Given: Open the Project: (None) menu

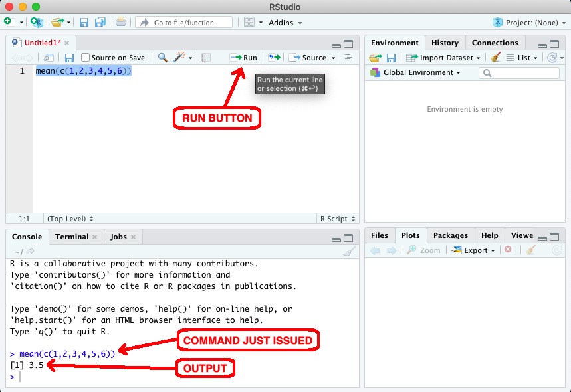Looking at the screenshot, I should point(529,22).
